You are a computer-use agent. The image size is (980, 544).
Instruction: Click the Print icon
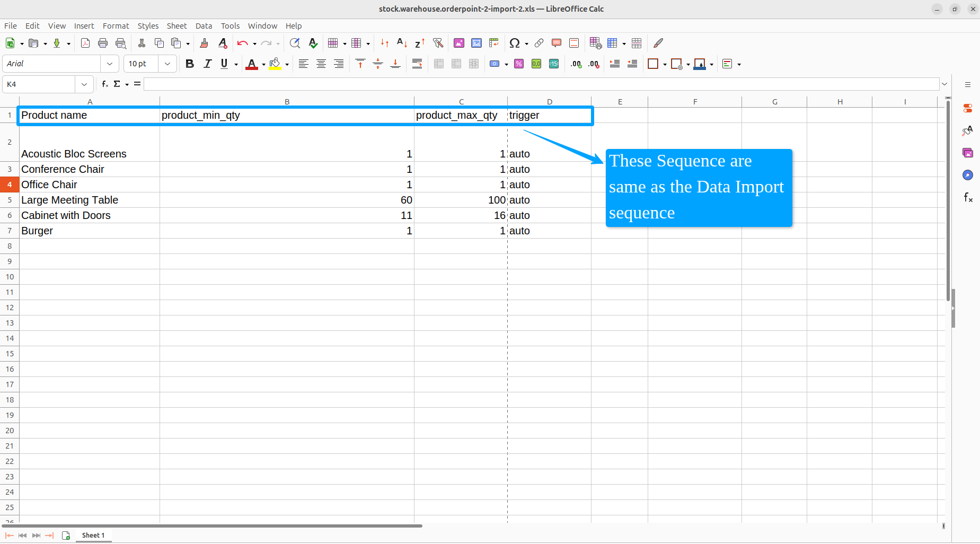(x=103, y=43)
